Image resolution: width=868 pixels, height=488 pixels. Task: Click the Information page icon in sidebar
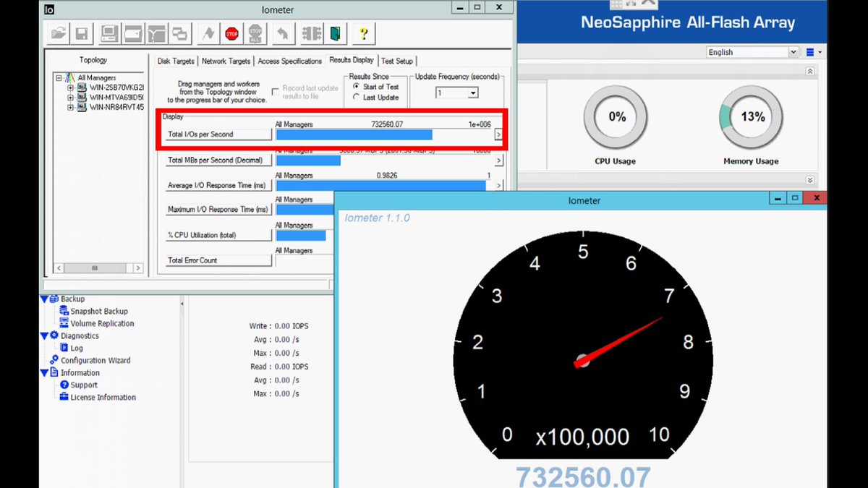(x=54, y=372)
